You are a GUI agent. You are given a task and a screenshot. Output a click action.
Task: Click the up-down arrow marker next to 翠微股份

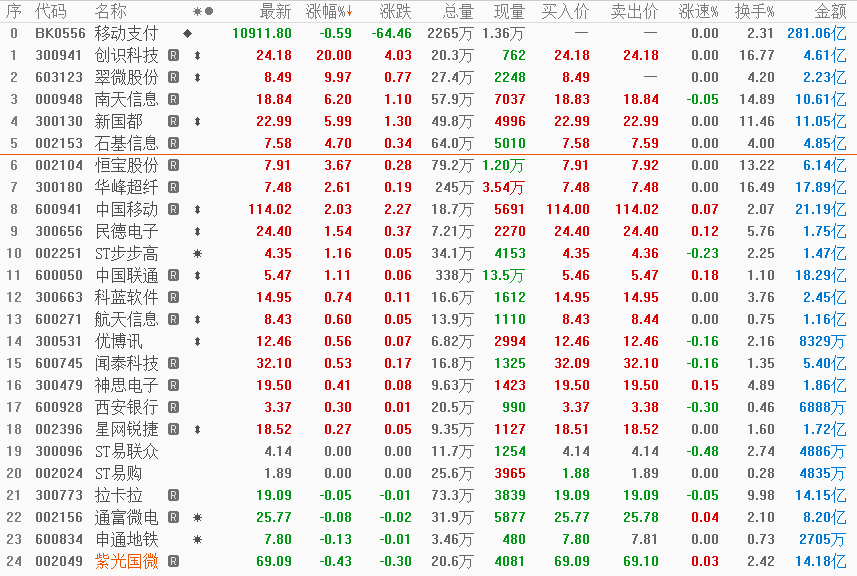(x=197, y=77)
